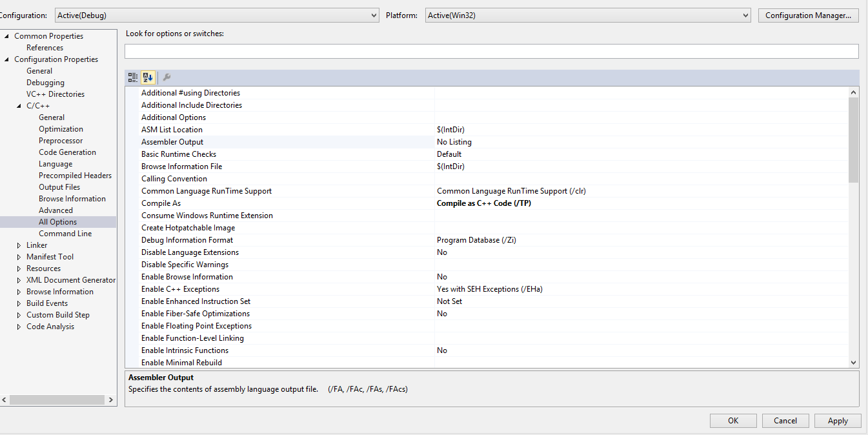Select the Preprocessor page
The width and height of the screenshot is (868, 435).
point(61,141)
